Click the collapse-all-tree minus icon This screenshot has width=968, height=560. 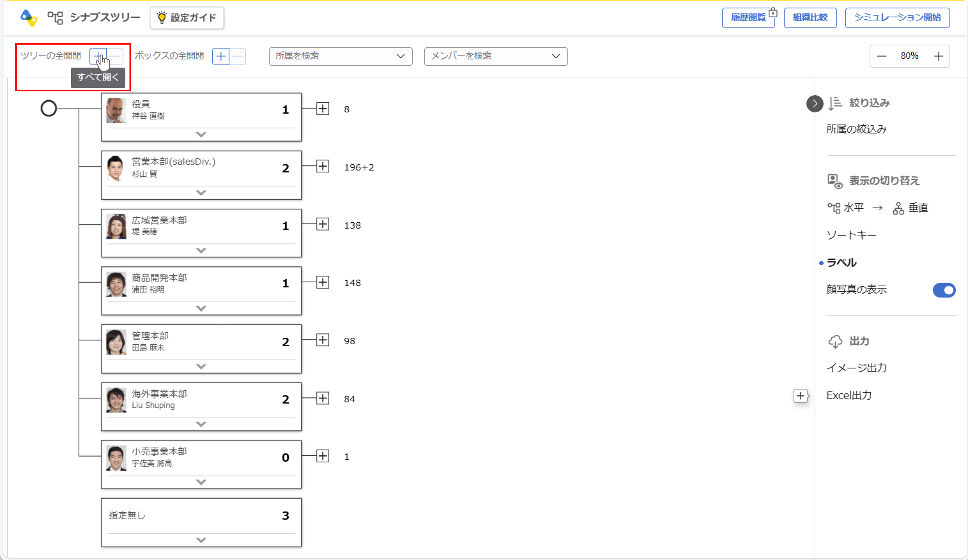coord(115,56)
